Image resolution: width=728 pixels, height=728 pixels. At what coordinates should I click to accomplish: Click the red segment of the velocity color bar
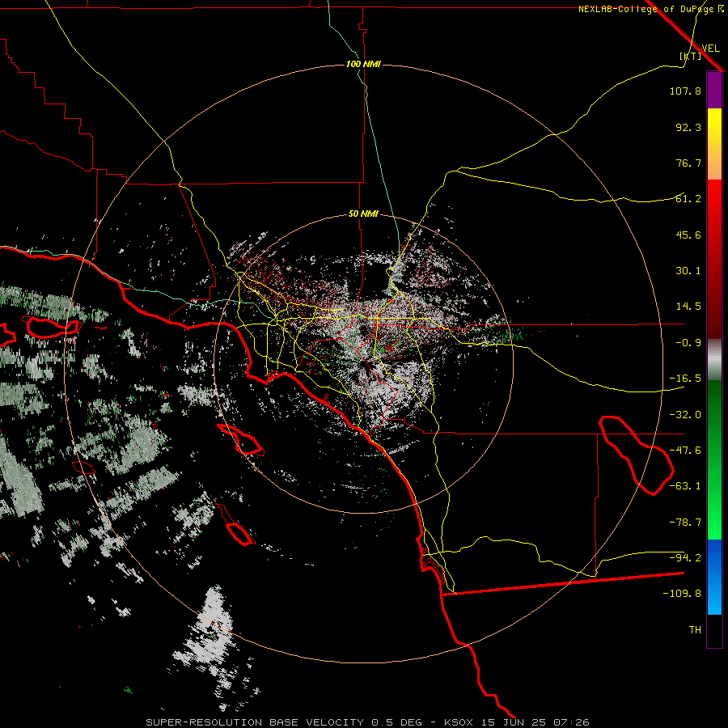click(x=714, y=259)
